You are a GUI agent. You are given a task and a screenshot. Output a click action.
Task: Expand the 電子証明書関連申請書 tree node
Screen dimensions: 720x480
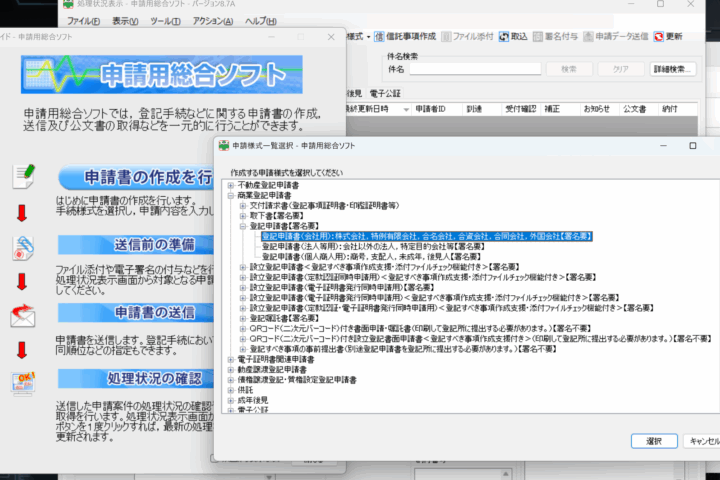[231, 359]
